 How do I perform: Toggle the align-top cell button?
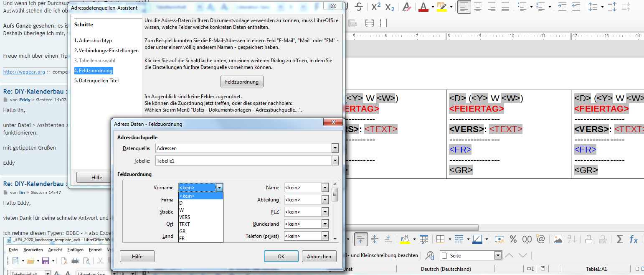(360, 239)
